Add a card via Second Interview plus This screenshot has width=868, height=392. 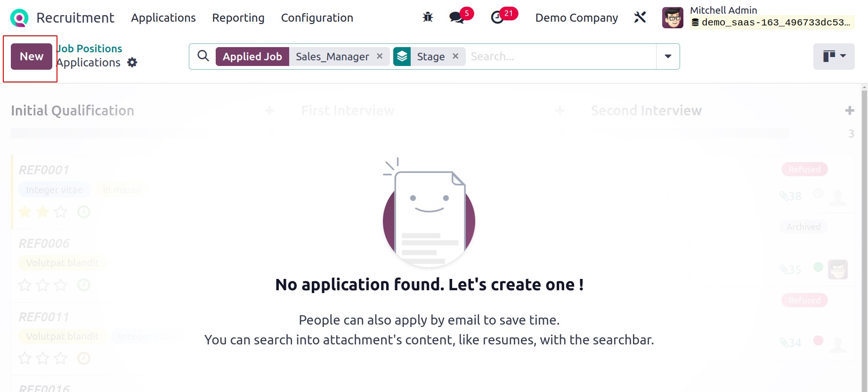point(849,110)
